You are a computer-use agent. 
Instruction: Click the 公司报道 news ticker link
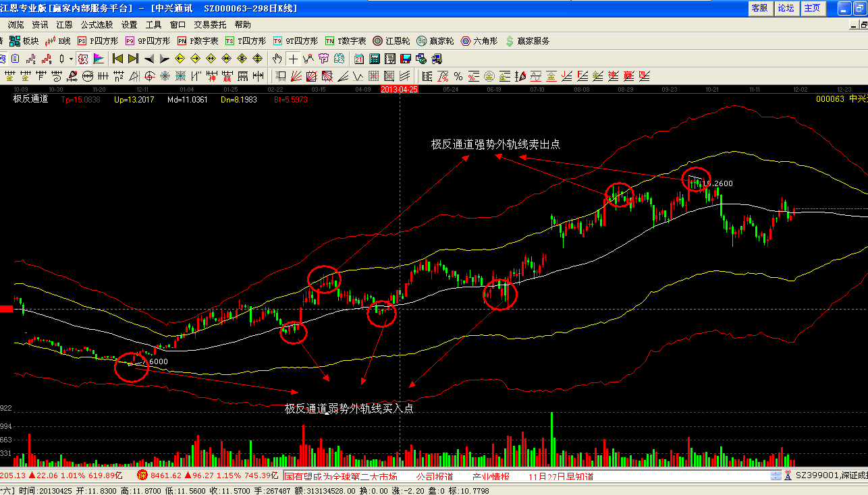pyautogui.click(x=434, y=476)
